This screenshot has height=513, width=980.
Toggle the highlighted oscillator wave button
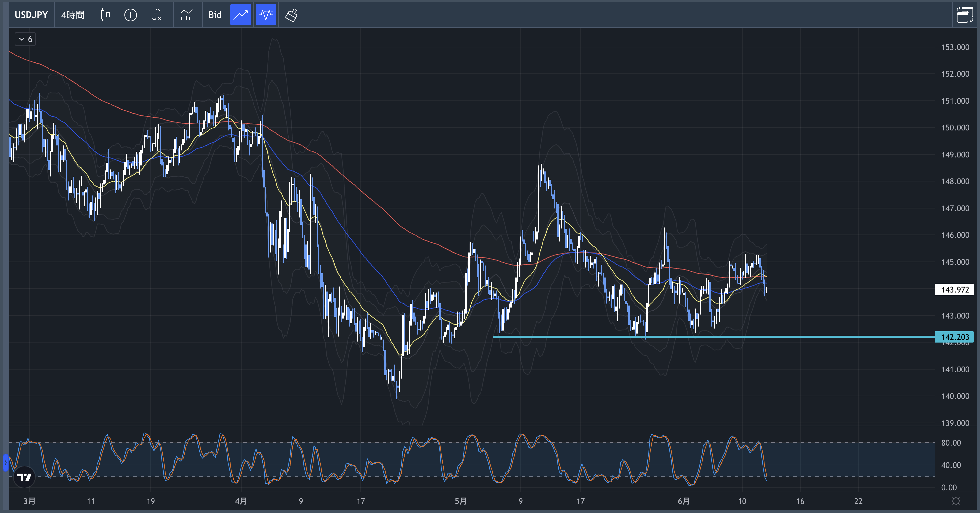266,15
